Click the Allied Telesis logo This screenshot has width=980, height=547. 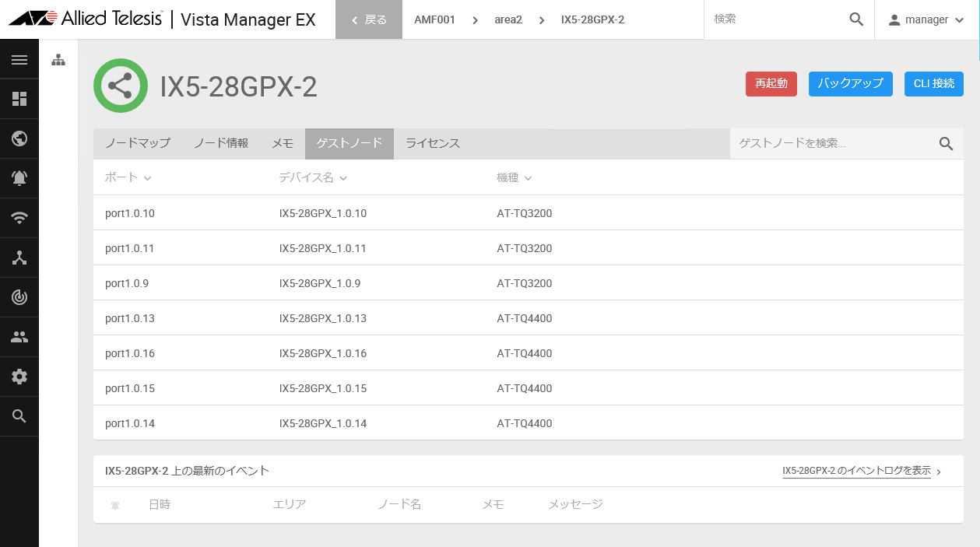[x=86, y=19]
